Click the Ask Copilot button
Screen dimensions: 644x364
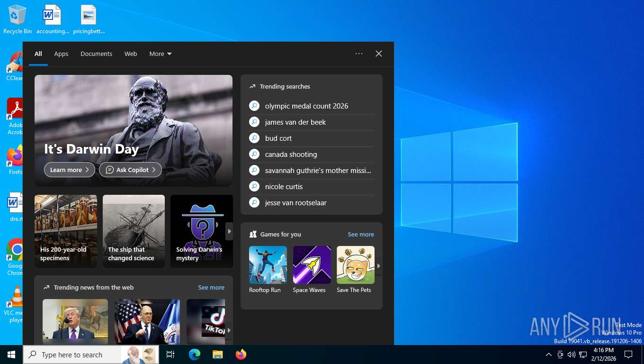pyautogui.click(x=130, y=170)
